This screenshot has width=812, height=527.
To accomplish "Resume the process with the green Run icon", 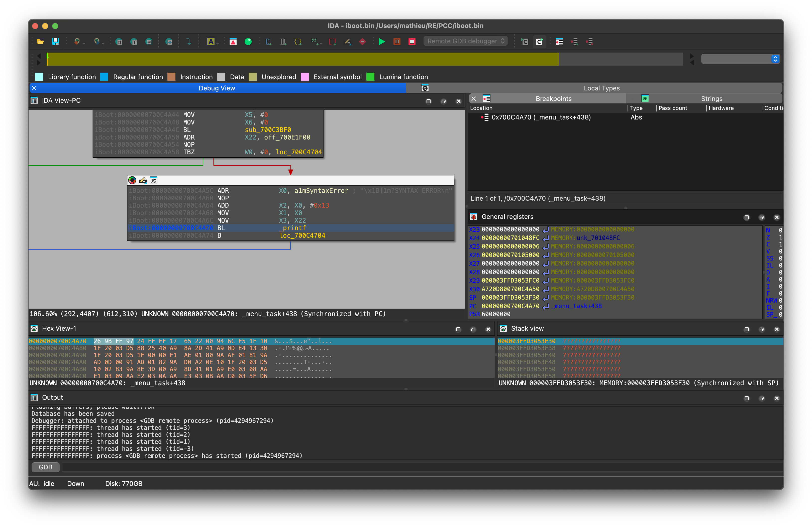I will (382, 42).
